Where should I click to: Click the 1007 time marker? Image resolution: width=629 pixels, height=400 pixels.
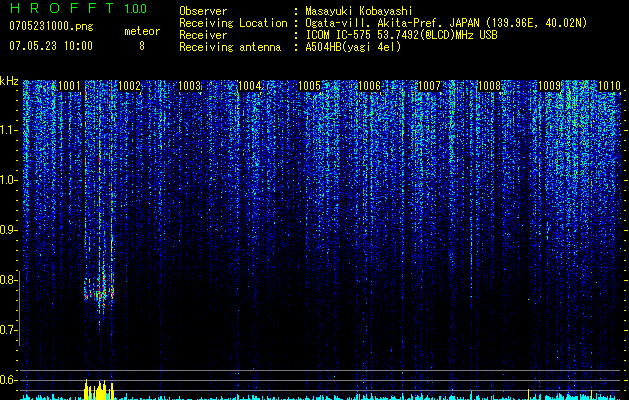[429, 86]
